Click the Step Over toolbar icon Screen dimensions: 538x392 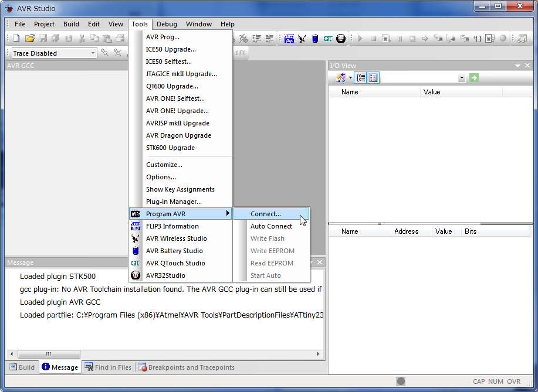(x=451, y=38)
